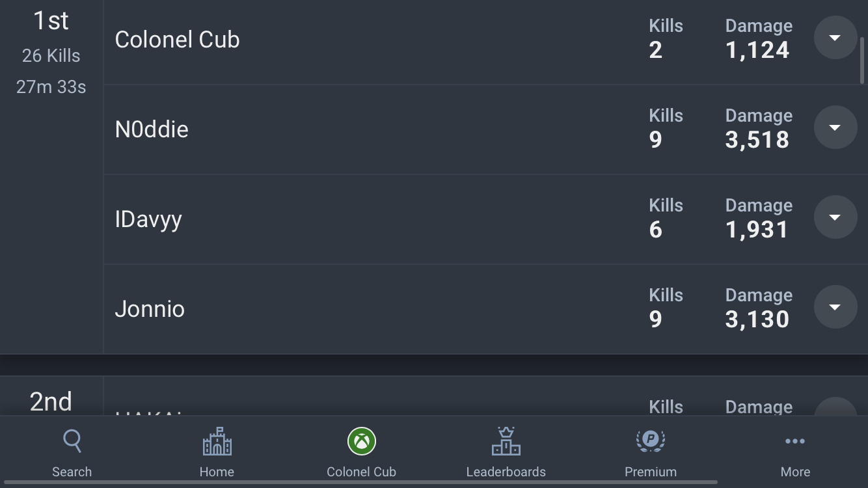Open N0ddie player profile

coord(152,129)
